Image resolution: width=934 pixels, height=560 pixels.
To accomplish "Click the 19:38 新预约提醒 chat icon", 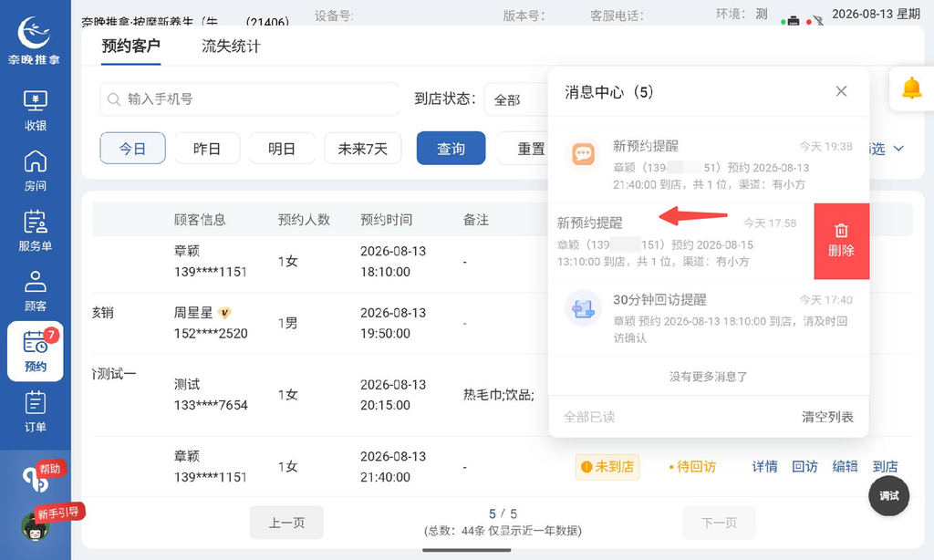I will coord(583,154).
